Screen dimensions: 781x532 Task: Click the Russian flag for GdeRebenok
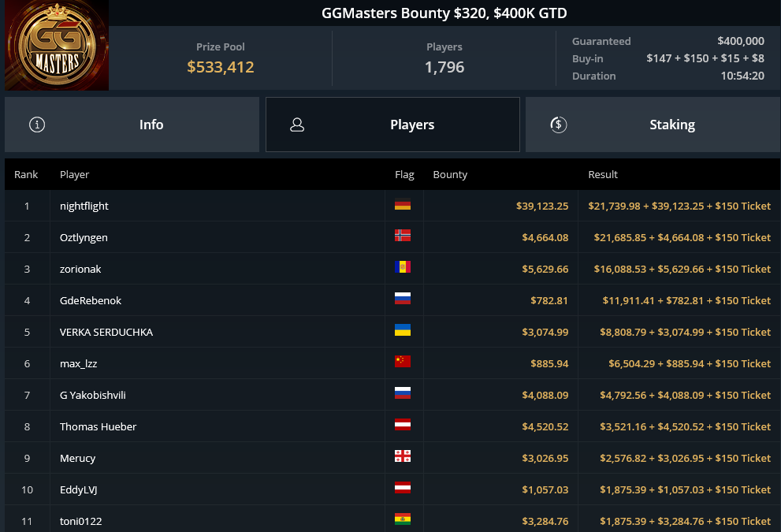click(403, 299)
